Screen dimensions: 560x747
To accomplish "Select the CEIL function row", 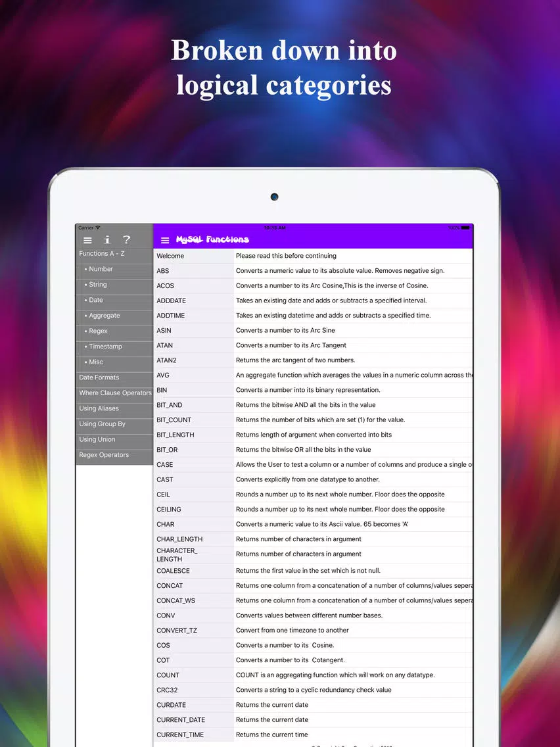I will pyautogui.click(x=313, y=494).
